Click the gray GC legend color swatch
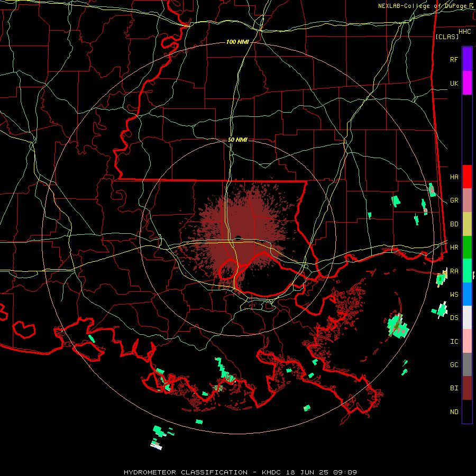The width and height of the screenshot is (476, 476). click(467, 364)
